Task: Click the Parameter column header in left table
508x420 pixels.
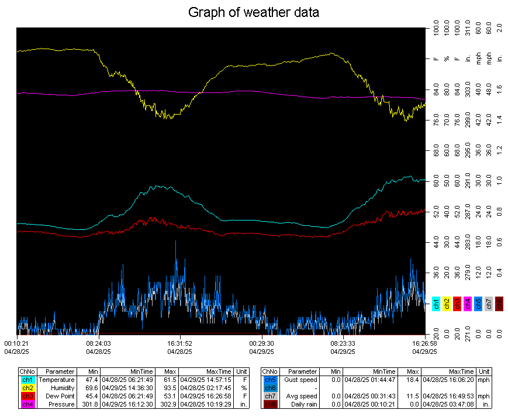Action: 57,371
